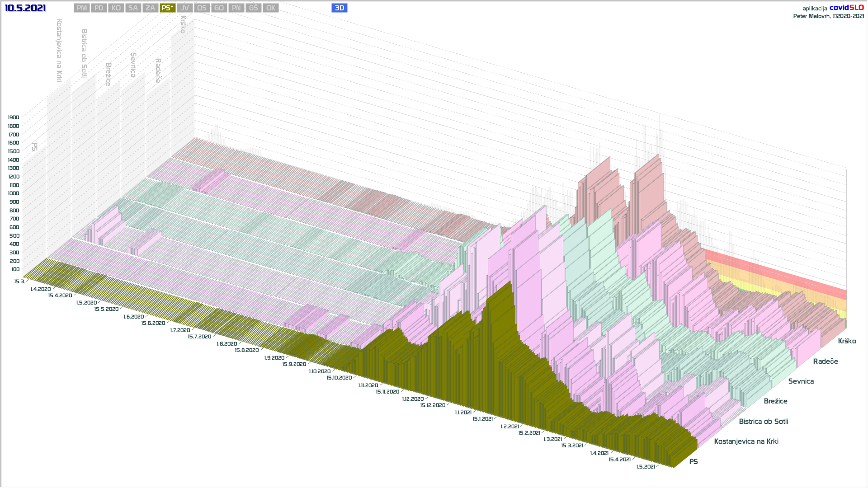
Task: Click the Sevnica series label
Action: click(801, 381)
